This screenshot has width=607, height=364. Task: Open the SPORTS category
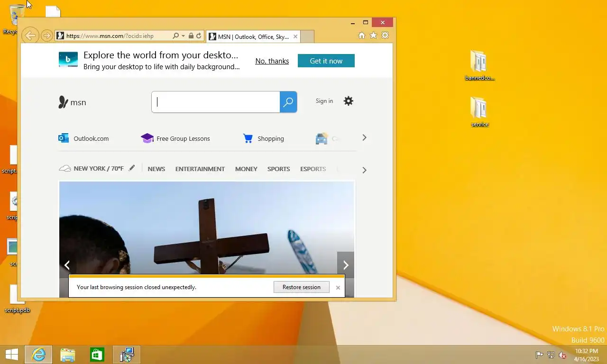point(278,169)
